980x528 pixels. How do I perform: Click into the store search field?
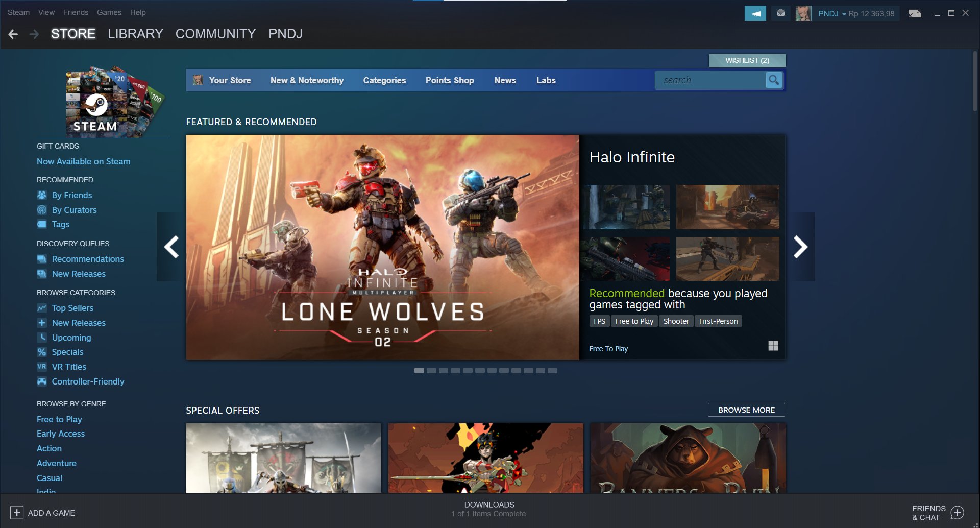[x=710, y=80]
